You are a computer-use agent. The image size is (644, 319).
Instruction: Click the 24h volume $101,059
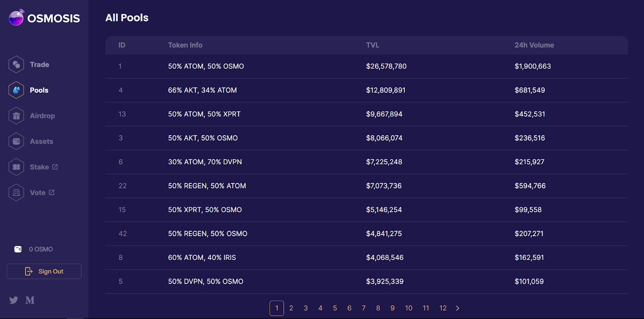(529, 282)
